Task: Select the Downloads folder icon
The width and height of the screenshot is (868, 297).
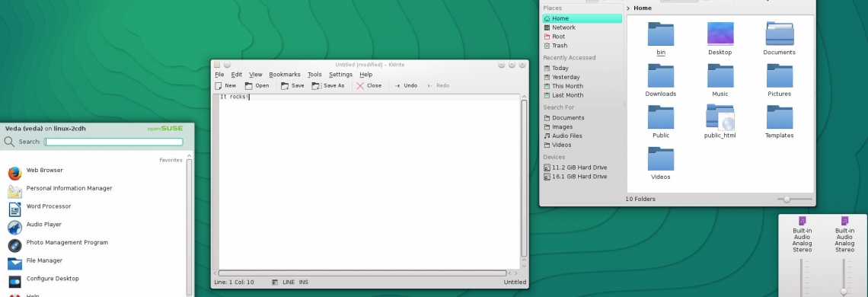Action: pyautogui.click(x=660, y=76)
